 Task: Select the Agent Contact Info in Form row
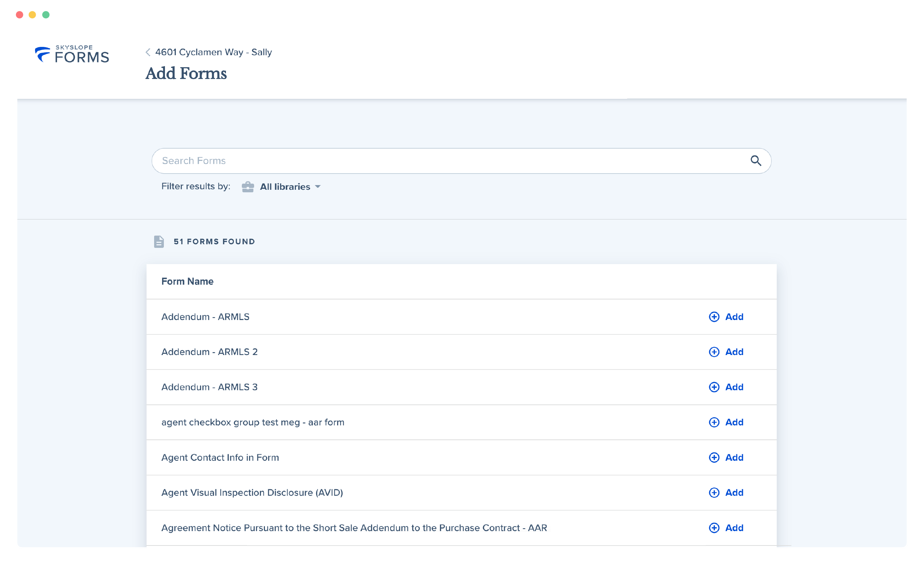tap(220, 458)
